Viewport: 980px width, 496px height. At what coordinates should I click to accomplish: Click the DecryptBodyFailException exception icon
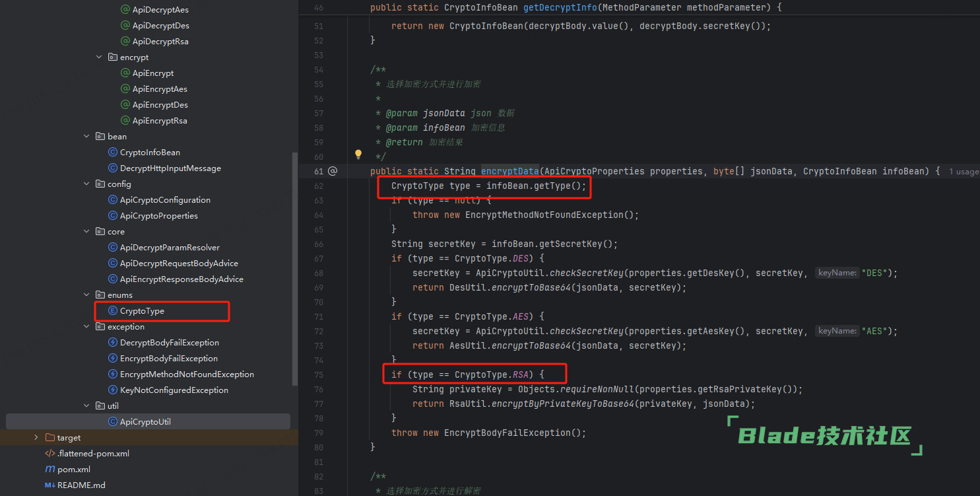point(112,343)
